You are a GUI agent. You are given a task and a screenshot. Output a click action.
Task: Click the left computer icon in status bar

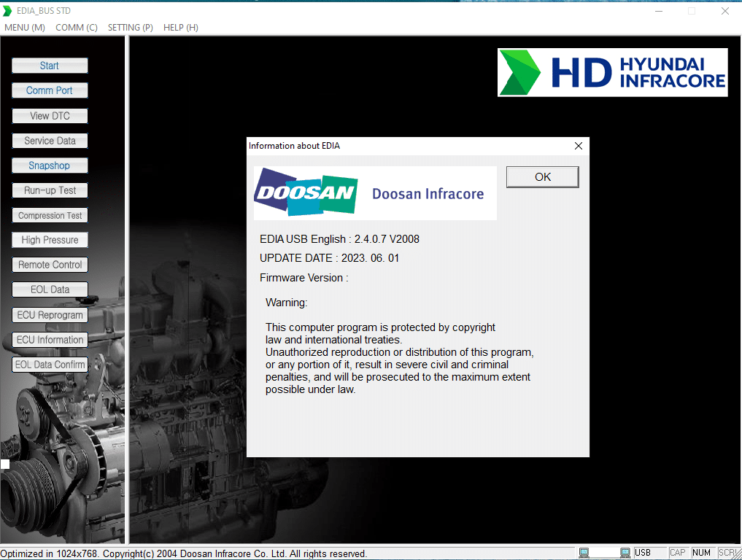(x=584, y=553)
